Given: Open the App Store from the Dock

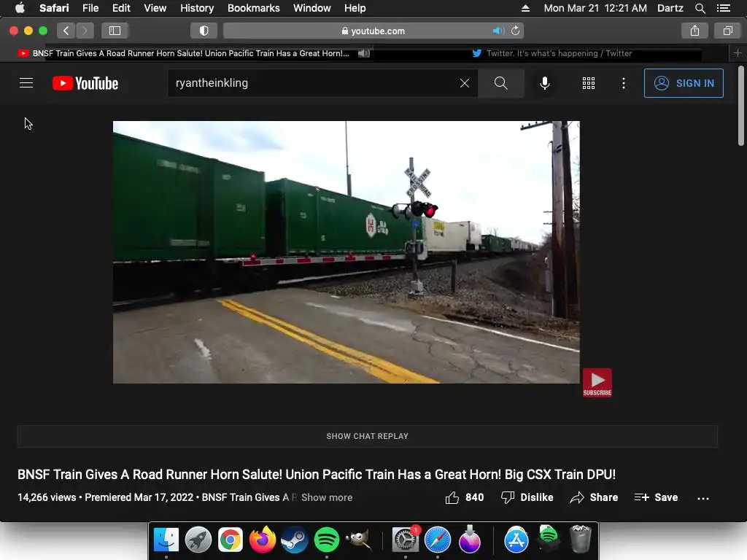Looking at the screenshot, I should pyautogui.click(x=516, y=540).
